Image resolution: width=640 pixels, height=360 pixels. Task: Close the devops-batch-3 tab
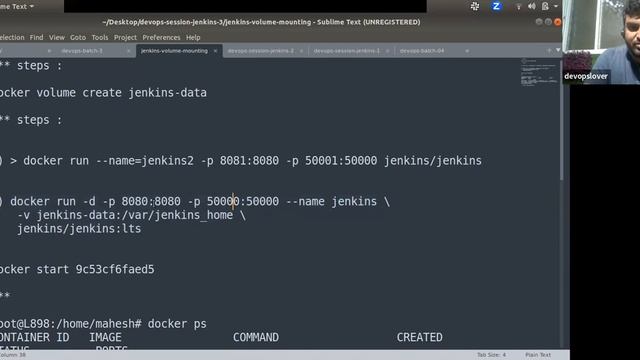pos(128,51)
